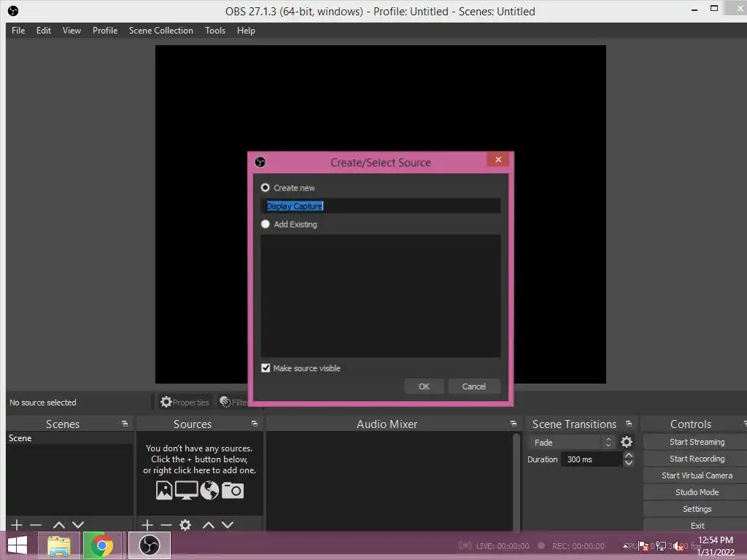Click the Properties button below preview

pos(185,402)
